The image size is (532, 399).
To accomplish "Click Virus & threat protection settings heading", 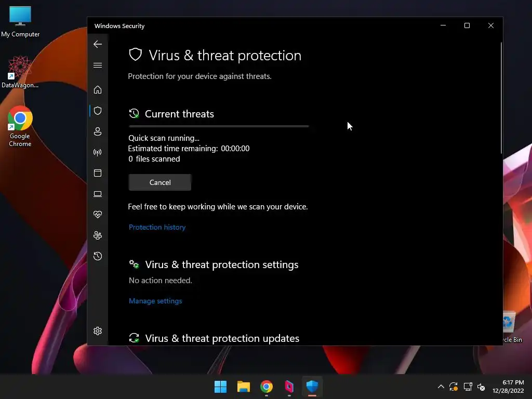I will 222,264.
